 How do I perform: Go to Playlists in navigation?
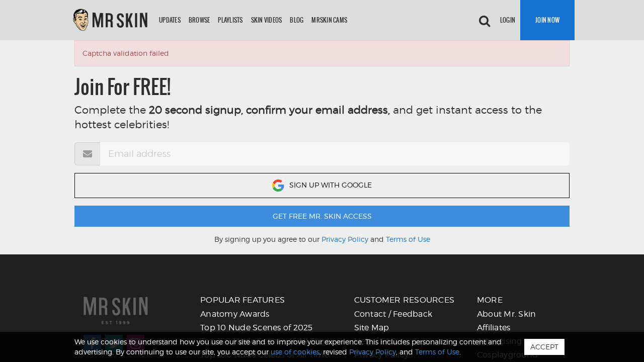[230, 20]
